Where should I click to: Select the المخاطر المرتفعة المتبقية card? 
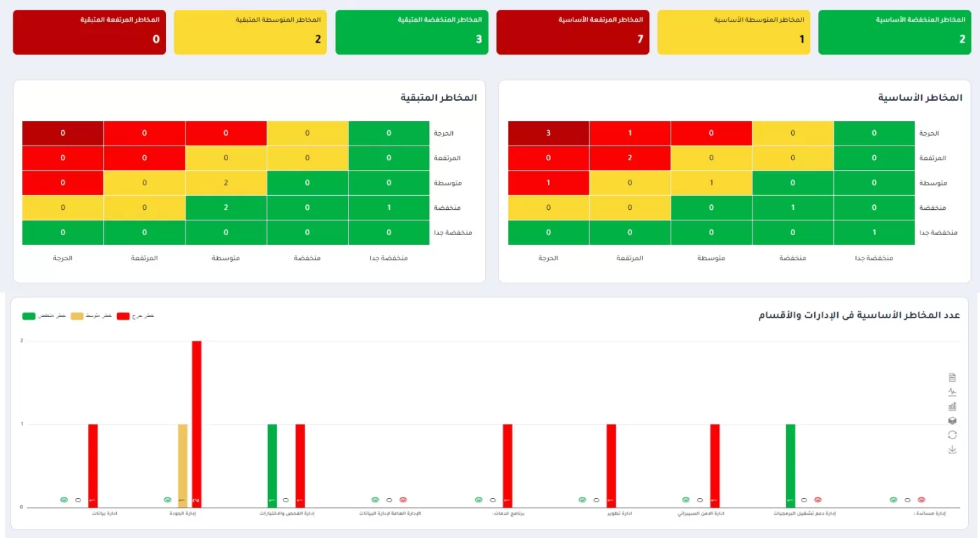[89, 32]
